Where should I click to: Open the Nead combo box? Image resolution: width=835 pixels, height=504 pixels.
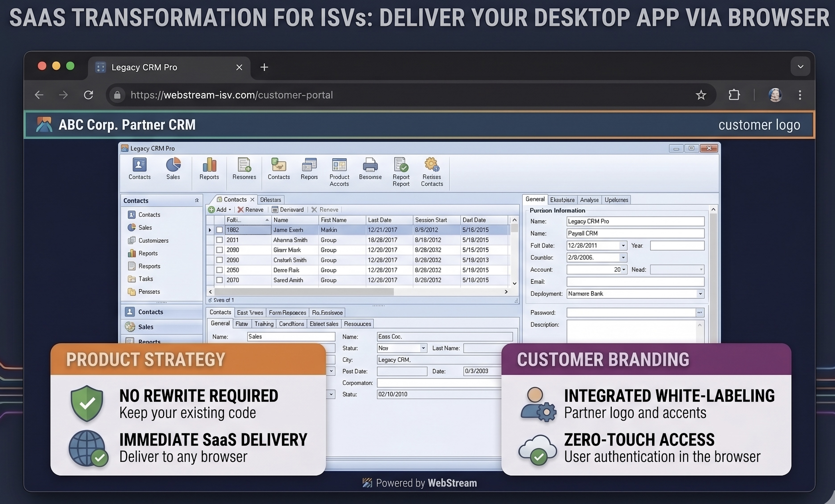click(677, 269)
